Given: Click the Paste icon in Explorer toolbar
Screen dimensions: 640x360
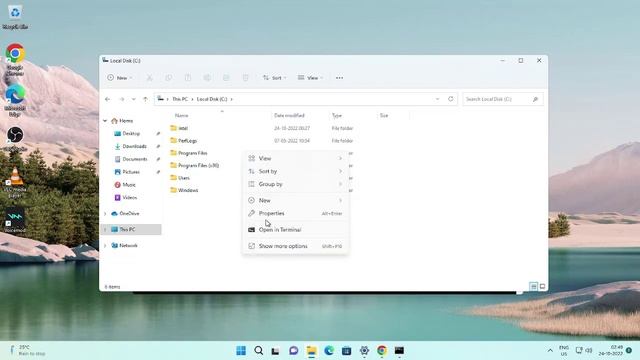Looking at the screenshot, I should pos(188,78).
